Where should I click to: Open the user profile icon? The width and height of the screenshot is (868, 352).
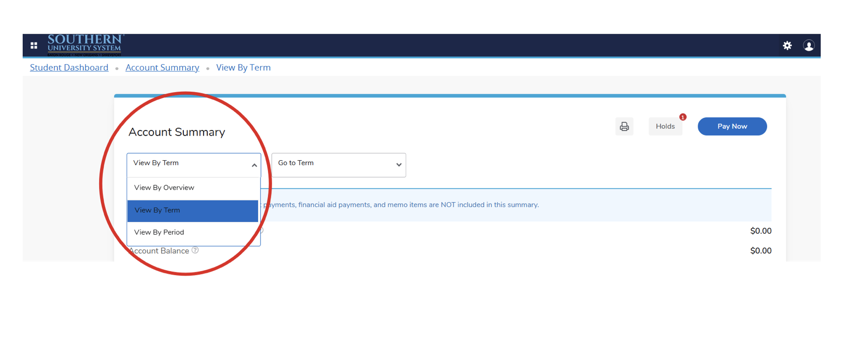click(x=808, y=45)
